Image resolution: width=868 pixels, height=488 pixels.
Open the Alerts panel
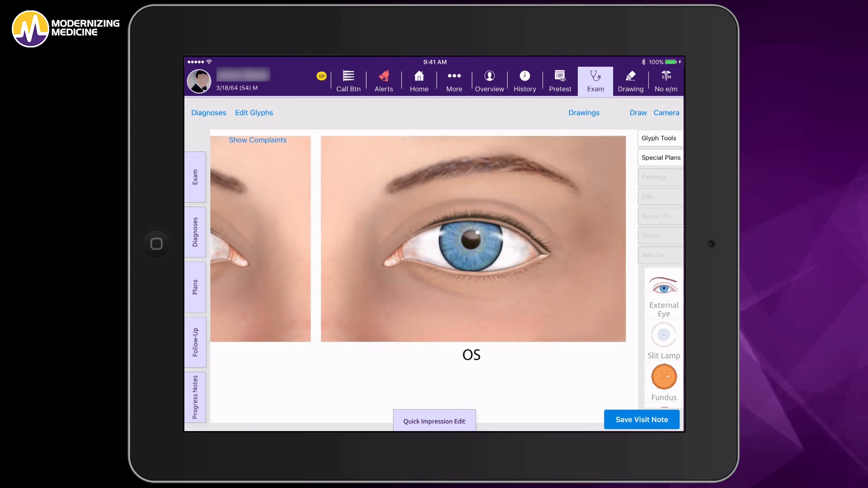[383, 80]
